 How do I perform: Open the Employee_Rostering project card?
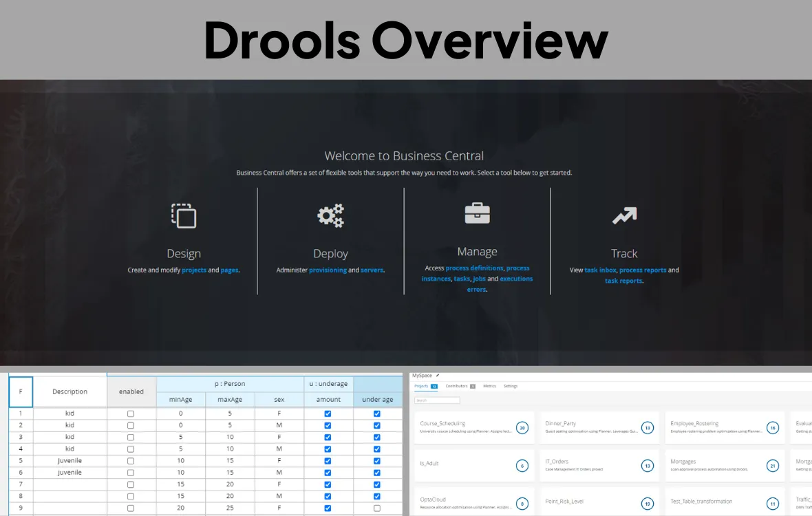(x=725, y=427)
